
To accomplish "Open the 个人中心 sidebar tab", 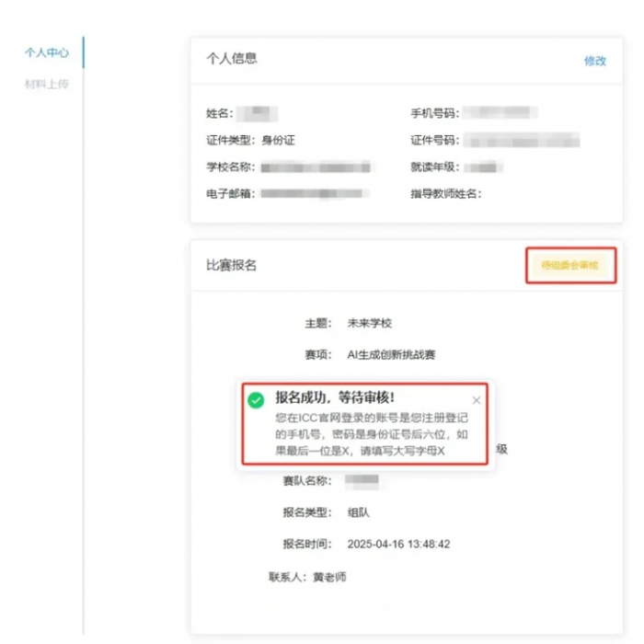I will click(46, 52).
